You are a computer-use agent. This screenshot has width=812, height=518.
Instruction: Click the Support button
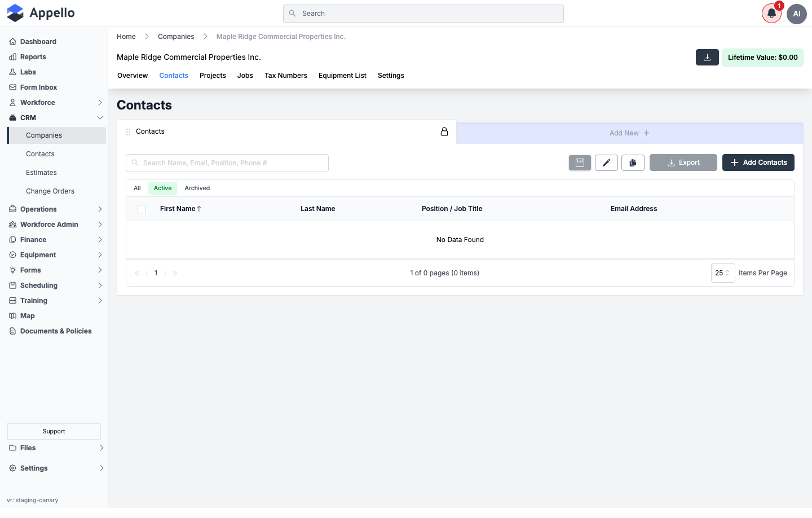coord(54,432)
